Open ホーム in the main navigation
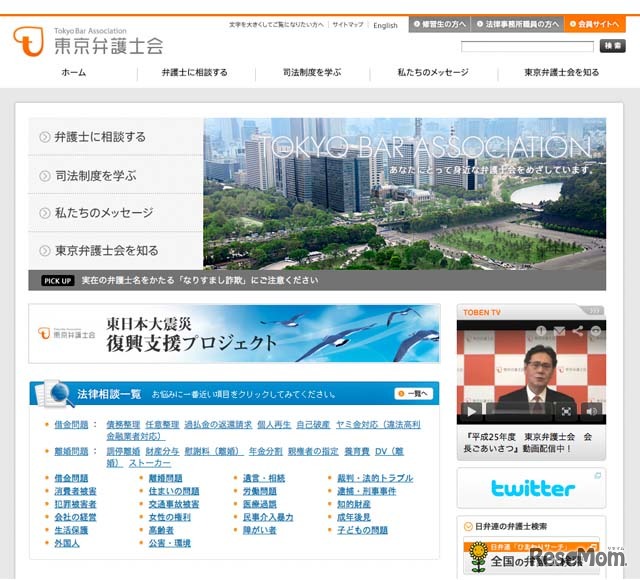The image size is (640, 580). point(74,73)
